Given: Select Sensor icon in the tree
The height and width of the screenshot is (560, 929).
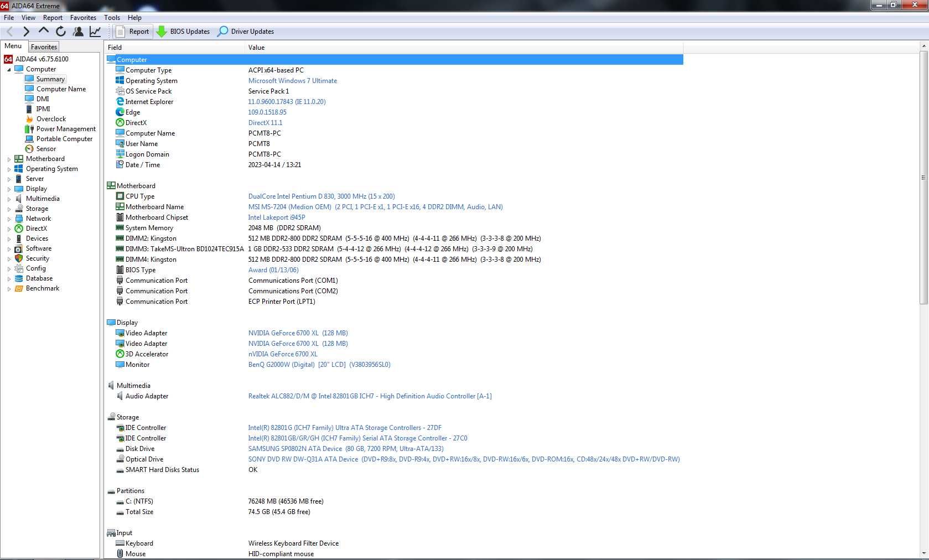Looking at the screenshot, I should [29, 149].
